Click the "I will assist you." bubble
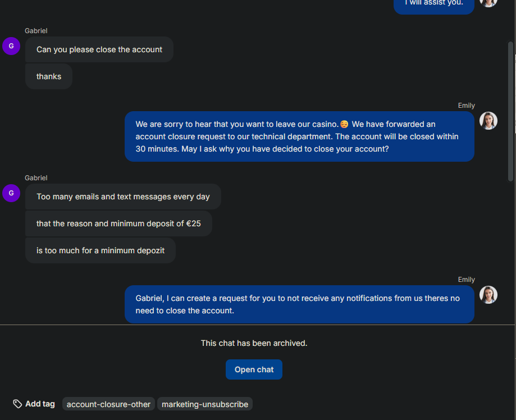Viewport: 516px width, 420px height. tap(433, 4)
